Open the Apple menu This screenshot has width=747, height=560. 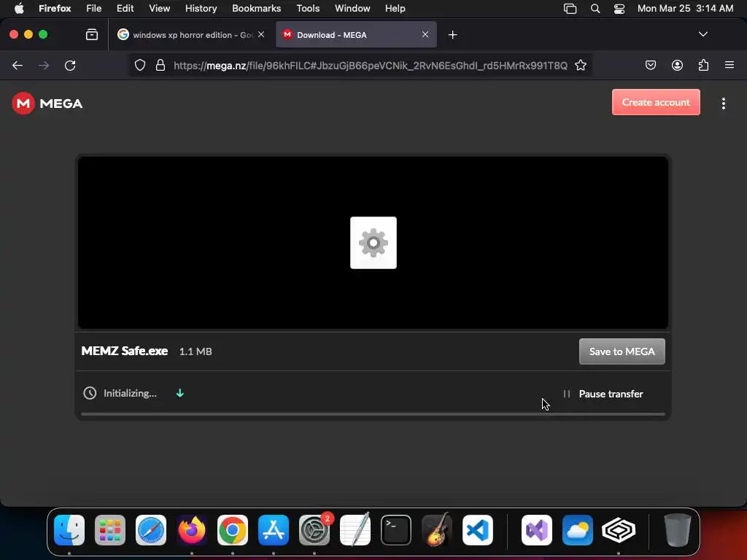19,9
